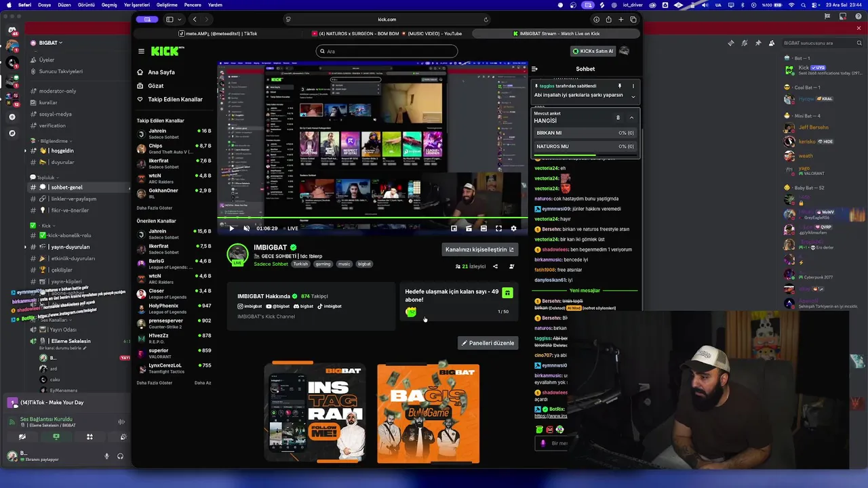Open the Closer recommended channel
The width and height of the screenshot is (868, 488).
click(174, 293)
